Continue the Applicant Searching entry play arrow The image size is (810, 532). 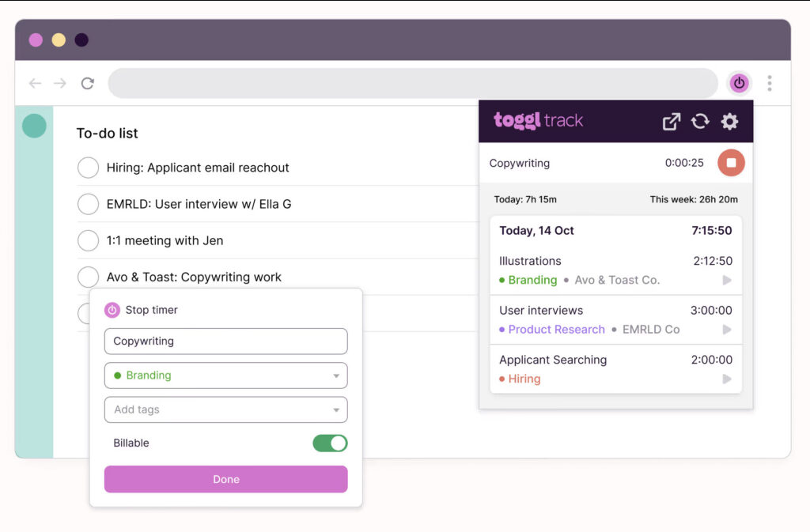click(727, 379)
